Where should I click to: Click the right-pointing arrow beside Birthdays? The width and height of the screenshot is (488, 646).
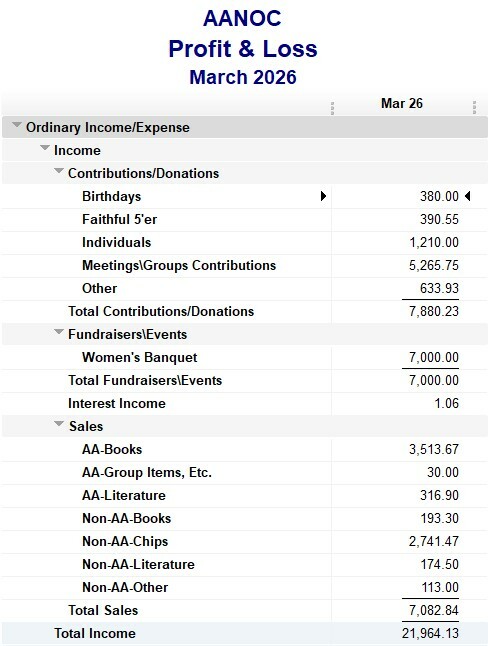pos(324,196)
